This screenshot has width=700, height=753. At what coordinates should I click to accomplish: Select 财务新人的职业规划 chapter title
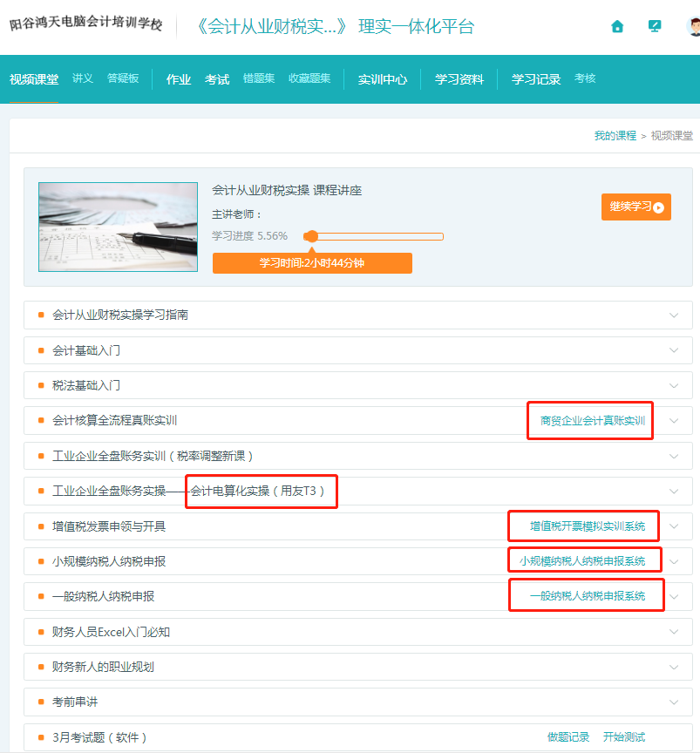pos(103,667)
